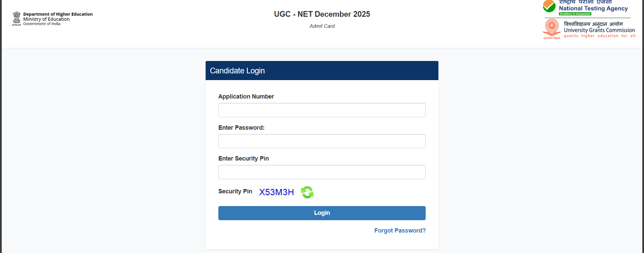Click the Candidate Login header bar

coord(322,71)
